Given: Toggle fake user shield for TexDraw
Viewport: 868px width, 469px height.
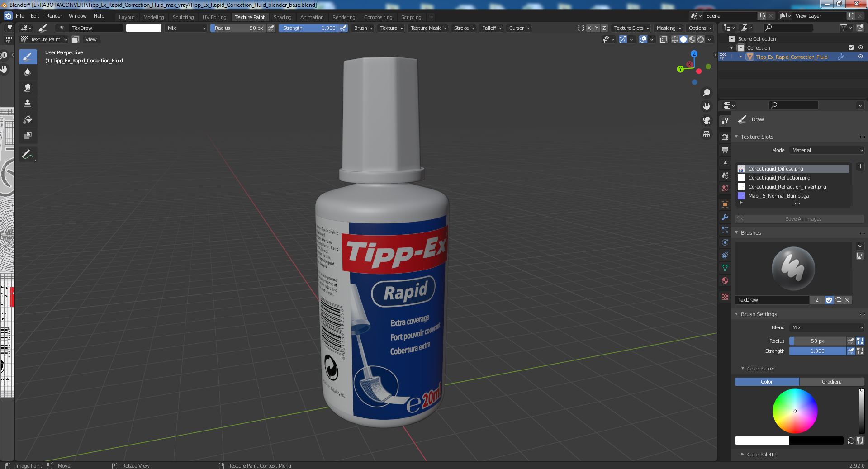Looking at the screenshot, I should 829,300.
